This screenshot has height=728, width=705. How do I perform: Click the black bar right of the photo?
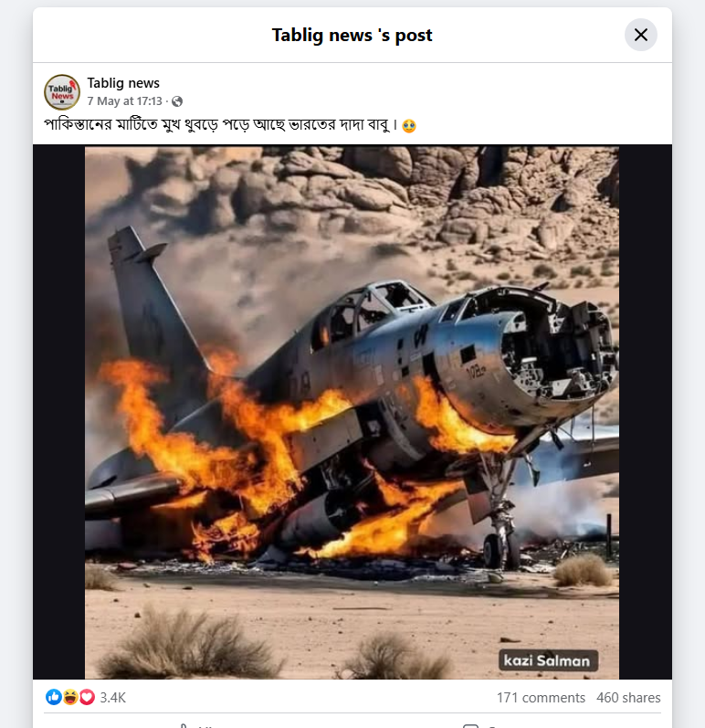[x=646, y=412]
